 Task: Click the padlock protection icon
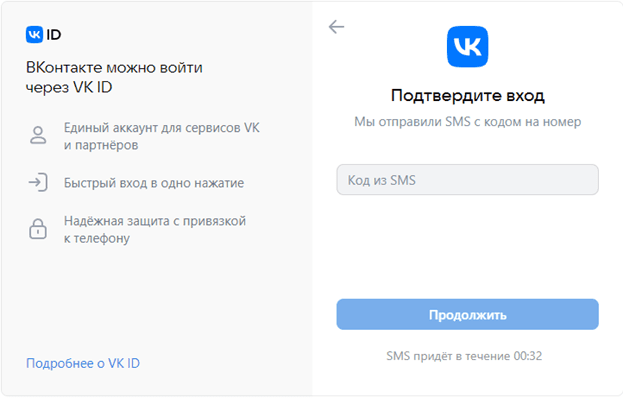click(38, 230)
